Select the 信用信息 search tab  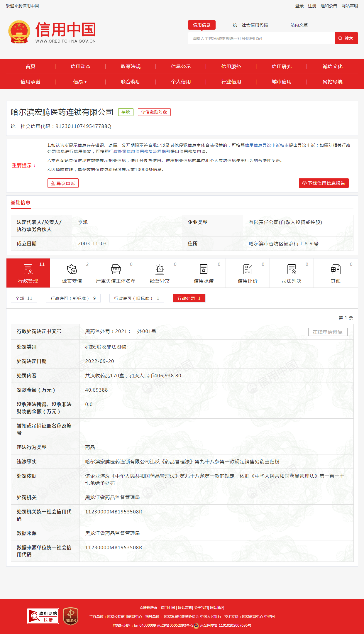pos(202,25)
